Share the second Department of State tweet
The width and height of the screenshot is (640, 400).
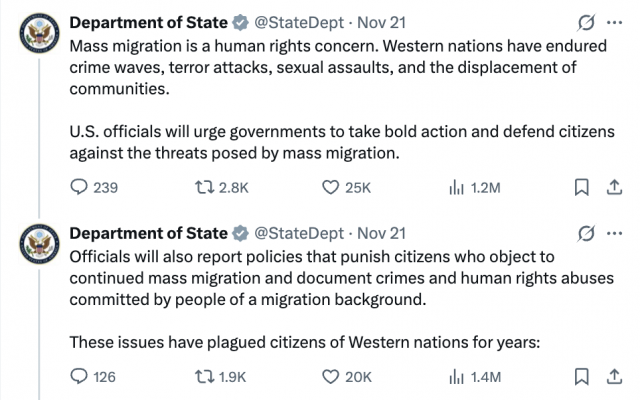(x=610, y=377)
